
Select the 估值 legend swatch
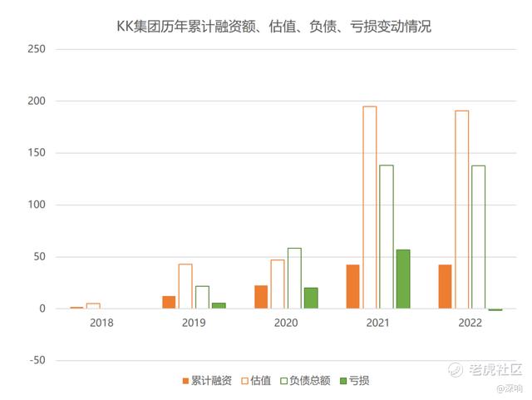click(244, 381)
